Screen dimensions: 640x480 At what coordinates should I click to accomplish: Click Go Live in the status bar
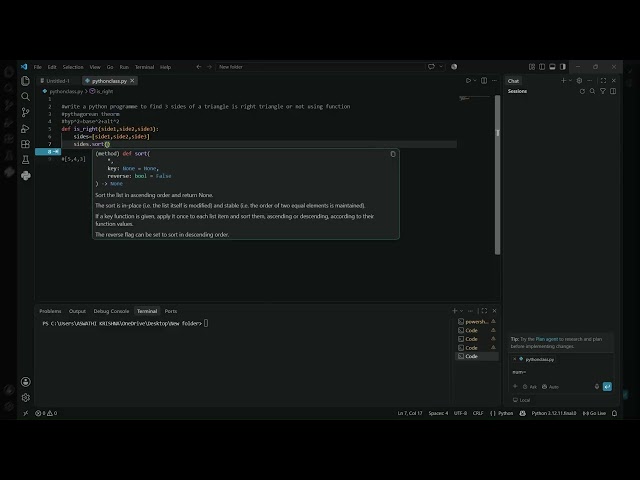click(594, 413)
